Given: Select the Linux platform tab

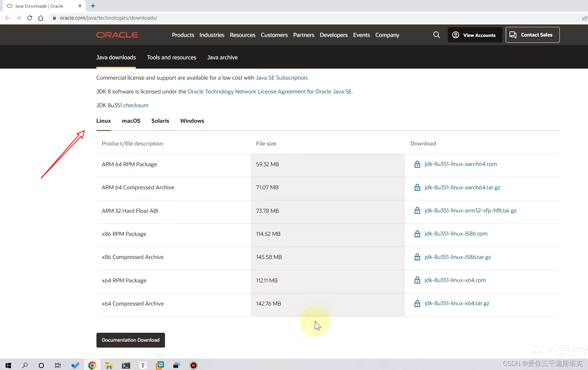Looking at the screenshot, I should coord(104,121).
